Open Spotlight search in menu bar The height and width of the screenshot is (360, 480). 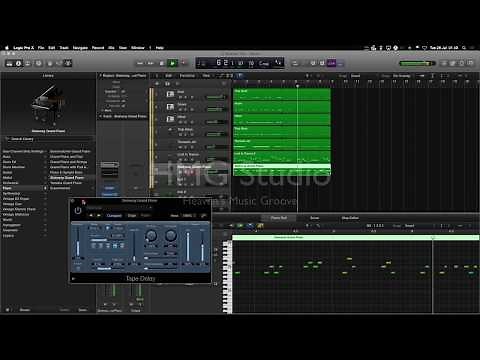[464, 48]
